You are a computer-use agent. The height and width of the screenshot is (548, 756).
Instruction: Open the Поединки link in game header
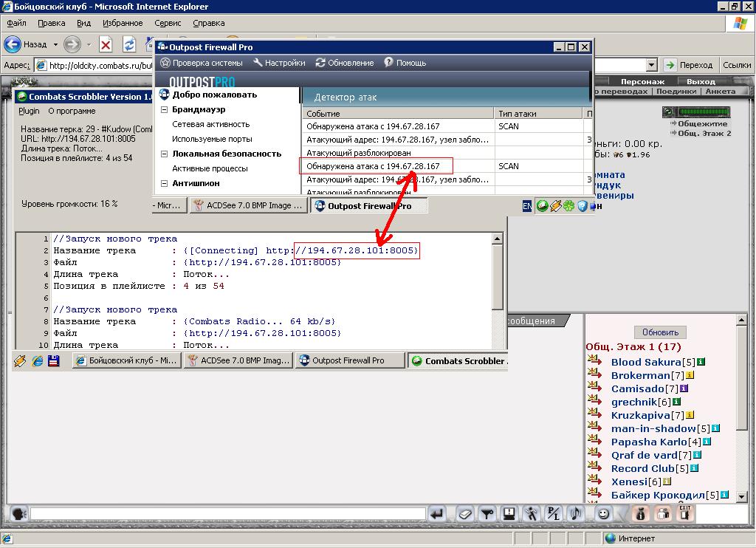coord(676,91)
